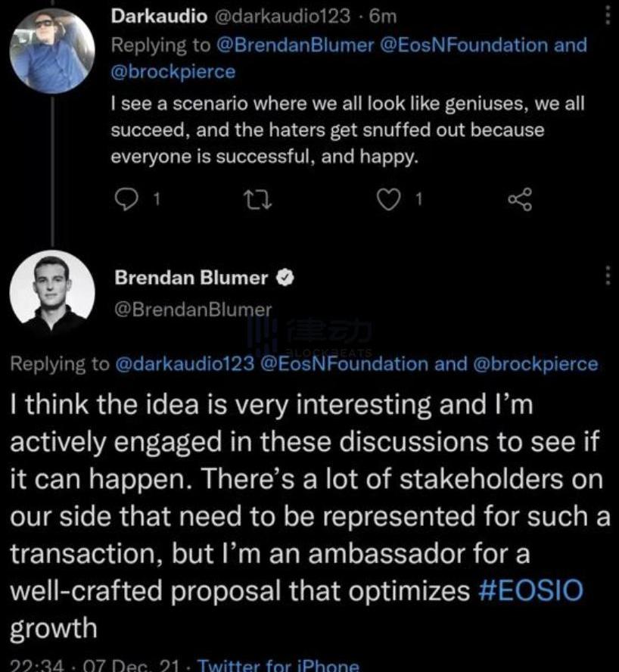Open Brendan Blumer's profile picture
This screenshot has height=672, width=619.
[52, 293]
